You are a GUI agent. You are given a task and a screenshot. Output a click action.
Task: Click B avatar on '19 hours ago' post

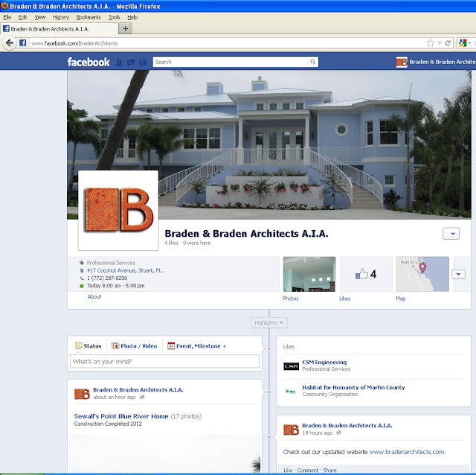click(x=291, y=430)
